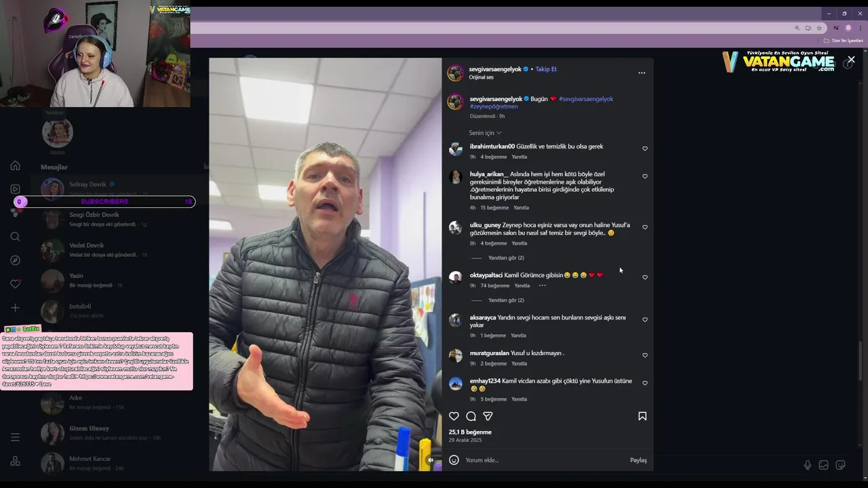Open the three-dot post options menu
Viewport: 868px width, 488px height.
(x=642, y=73)
